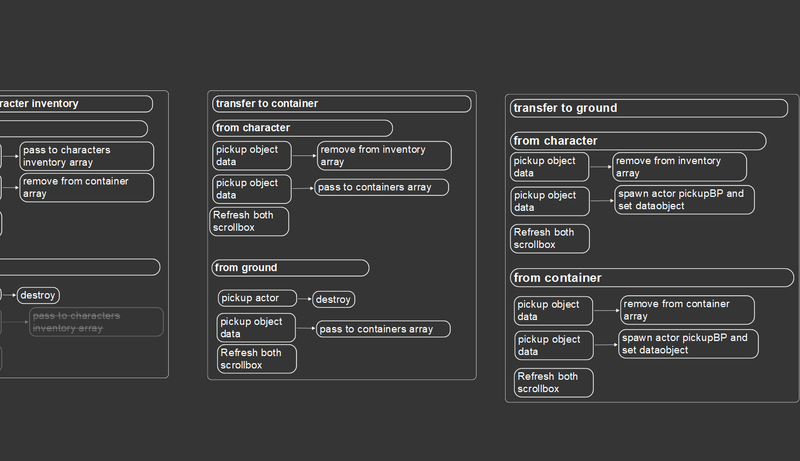800x461 pixels.
Task: Select the 'transfer to ground' title node
Action: point(649,108)
